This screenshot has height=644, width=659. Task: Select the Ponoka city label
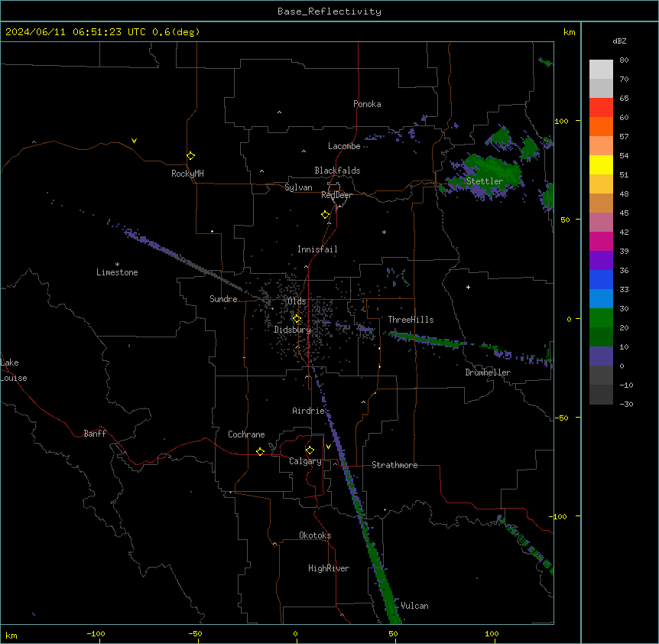pyautogui.click(x=367, y=104)
